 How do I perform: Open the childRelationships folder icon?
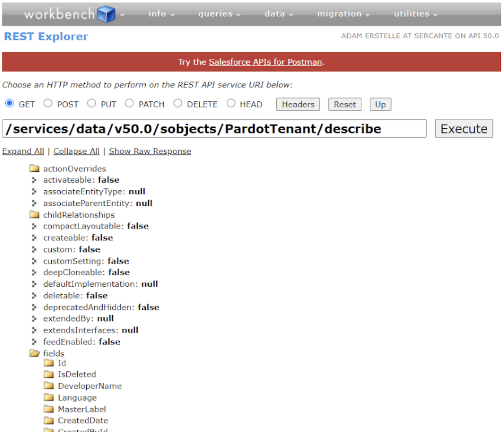[35, 215]
